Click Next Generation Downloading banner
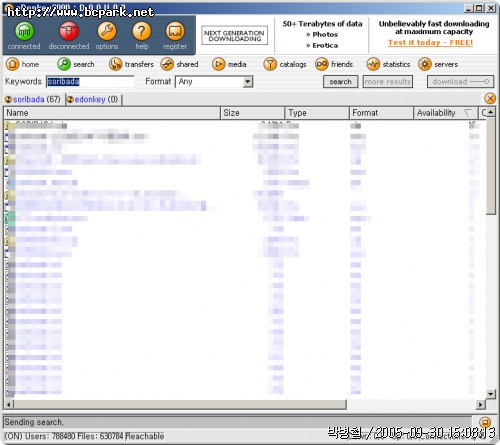The width and height of the screenshot is (500, 445). [234, 35]
